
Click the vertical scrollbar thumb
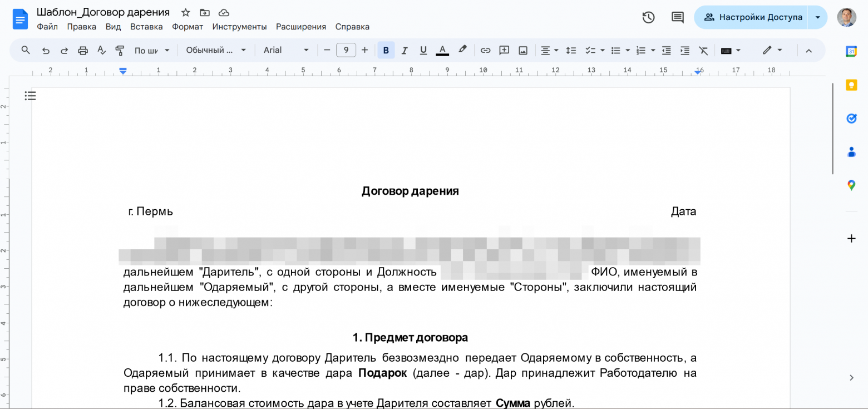coord(832,129)
